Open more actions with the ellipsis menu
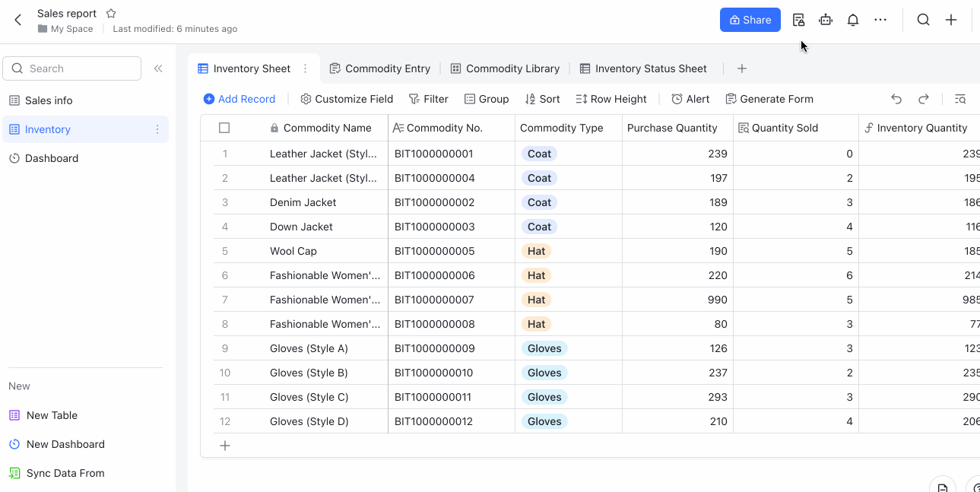This screenshot has width=980, height=492. pos(880,20)
